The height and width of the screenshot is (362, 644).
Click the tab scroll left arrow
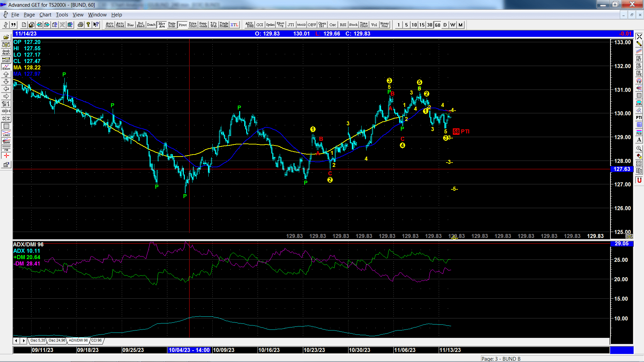(x=16, y=341)
